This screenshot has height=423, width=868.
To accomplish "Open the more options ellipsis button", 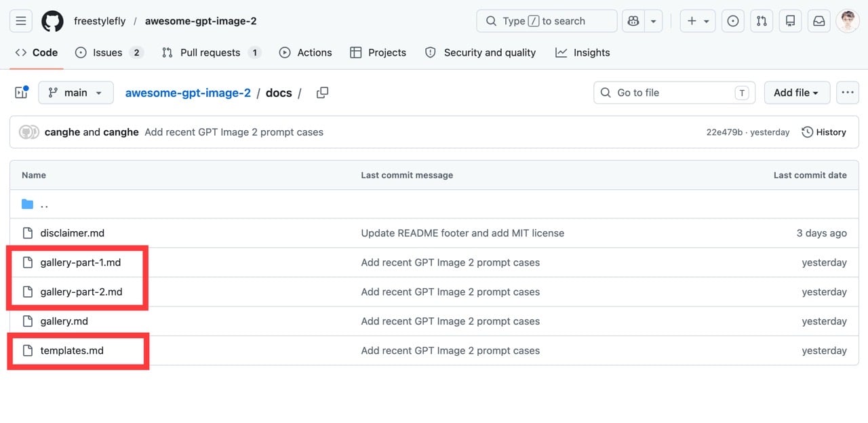I will click(x=847, y=93).
